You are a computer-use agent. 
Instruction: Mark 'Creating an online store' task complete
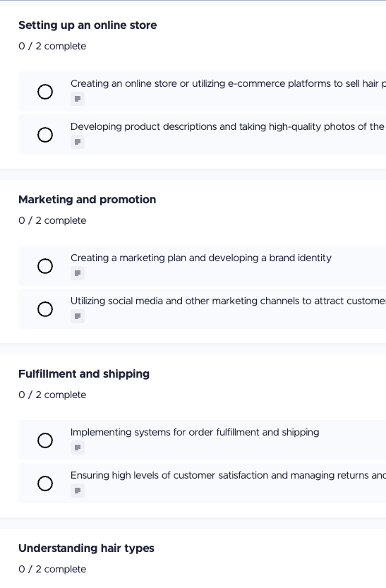point(45,92)
